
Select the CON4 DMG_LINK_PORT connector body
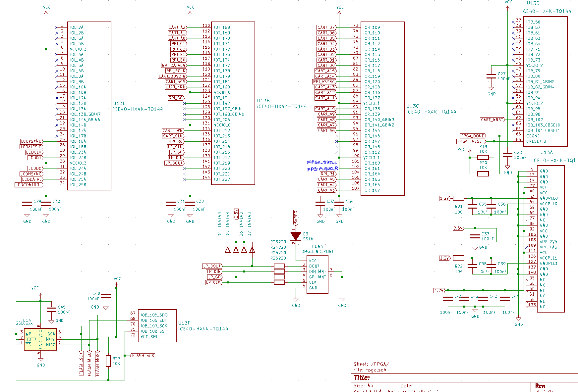pyautogui.click(x=317, y=274)
